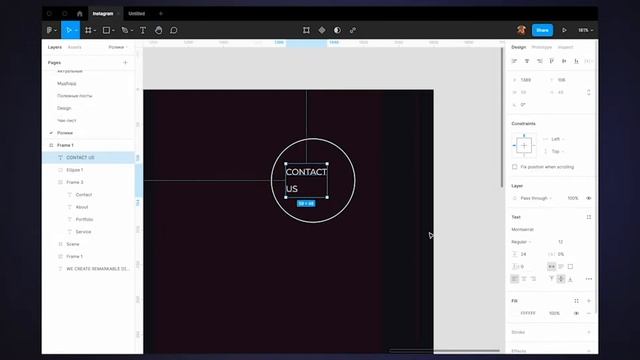Select the Move tool
Screen dimensions: 640x360
[x=69, y=30]
